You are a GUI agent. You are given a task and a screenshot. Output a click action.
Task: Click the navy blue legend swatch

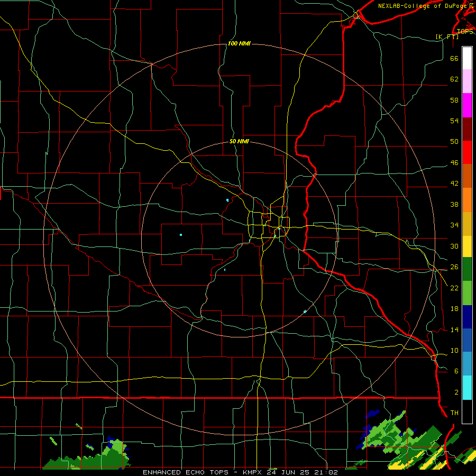[x=467, y=317]
